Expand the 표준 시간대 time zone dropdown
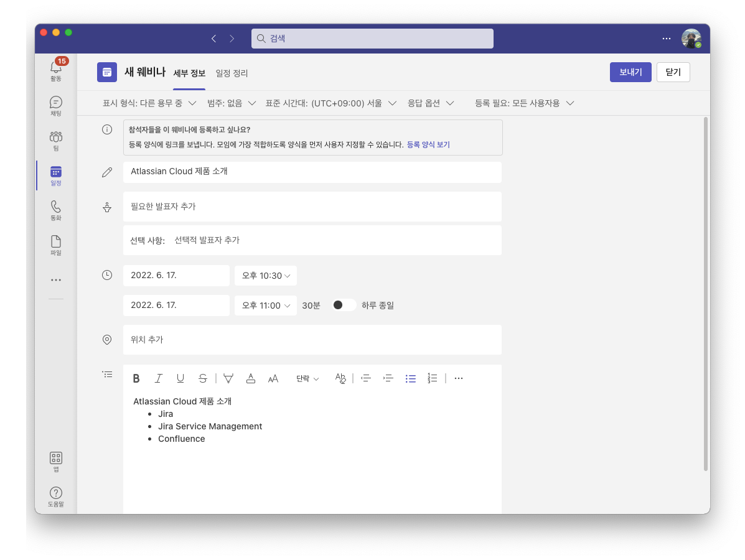 tap(330, 103)
